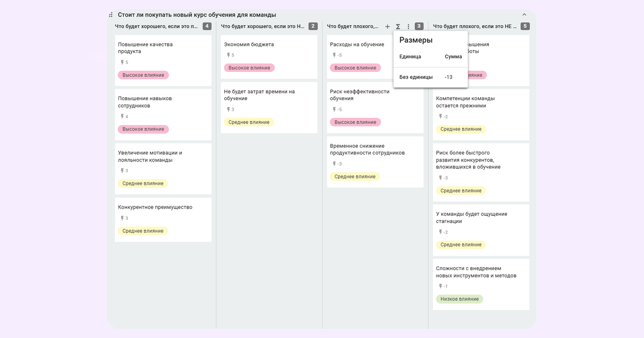Click the board title 'Стоит ли покупать новый курс'
This screenshot has height=338, width=644.
197,15
